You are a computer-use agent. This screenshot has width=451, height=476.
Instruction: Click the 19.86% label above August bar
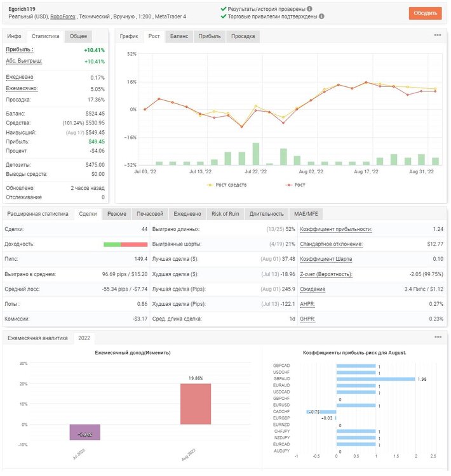click(x=196, y=378)
